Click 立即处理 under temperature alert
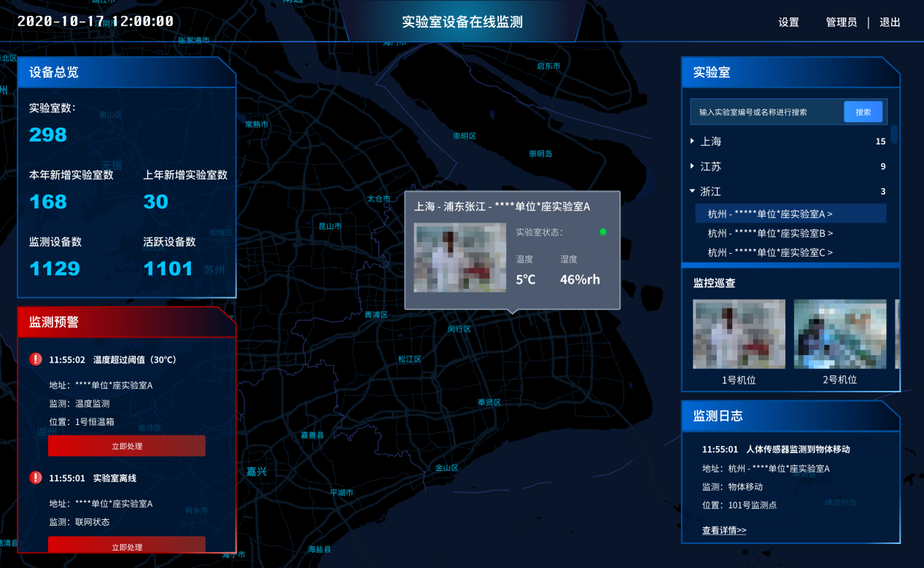924x568 pixels. (x=127, y=446)
